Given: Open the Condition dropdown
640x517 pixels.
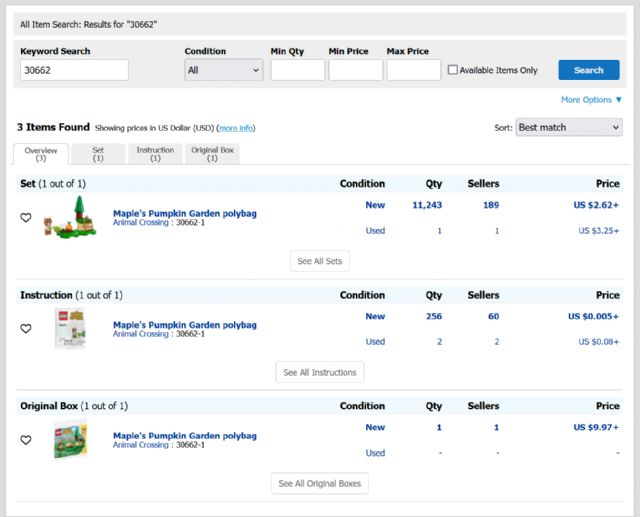Looking at the screenshot, I should coord(224,70).
